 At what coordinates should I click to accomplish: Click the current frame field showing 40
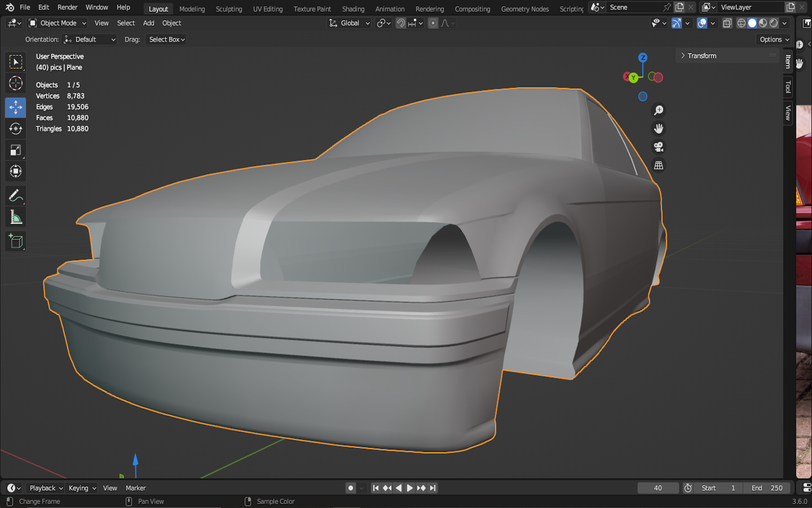click(657, 488)
